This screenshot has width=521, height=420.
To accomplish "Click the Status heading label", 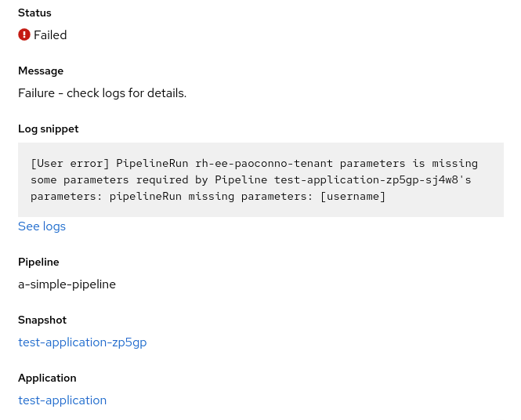I will point(34,13).
